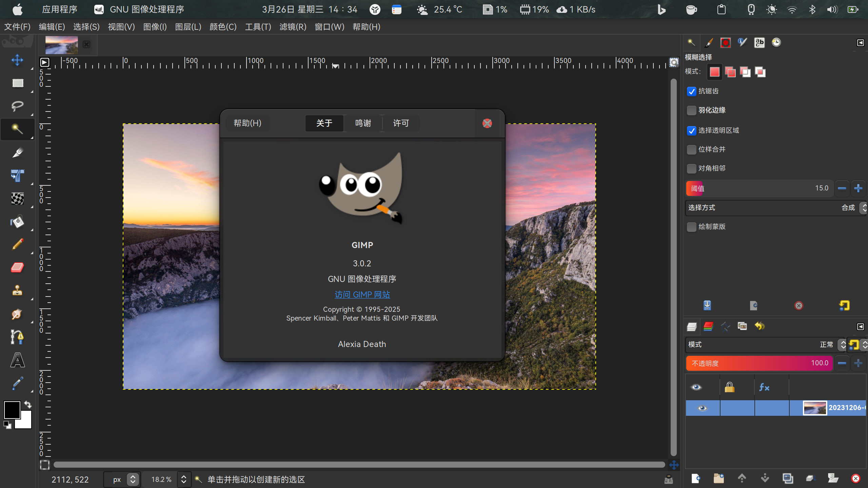Select the Paths tool
The height and width of the screenshot is (488, 868).
coord(17,337)
